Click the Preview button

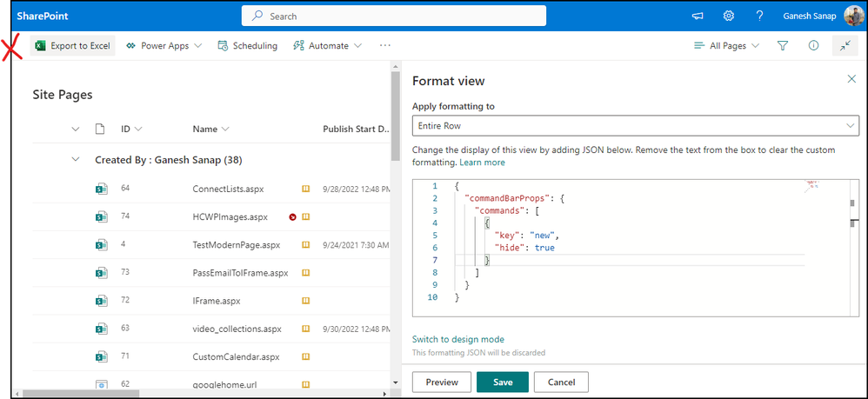coord(441,382)
